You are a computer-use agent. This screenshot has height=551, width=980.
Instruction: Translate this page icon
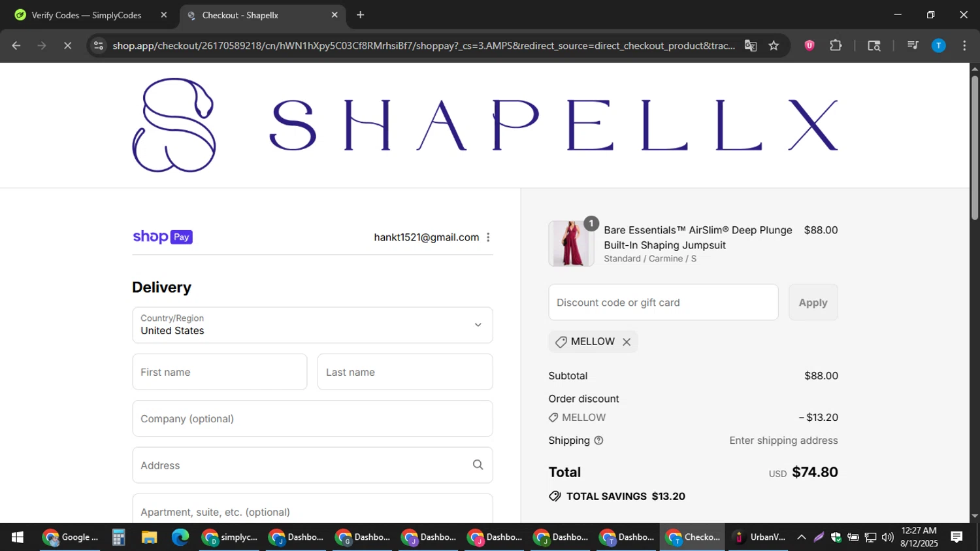click(750, 45)
